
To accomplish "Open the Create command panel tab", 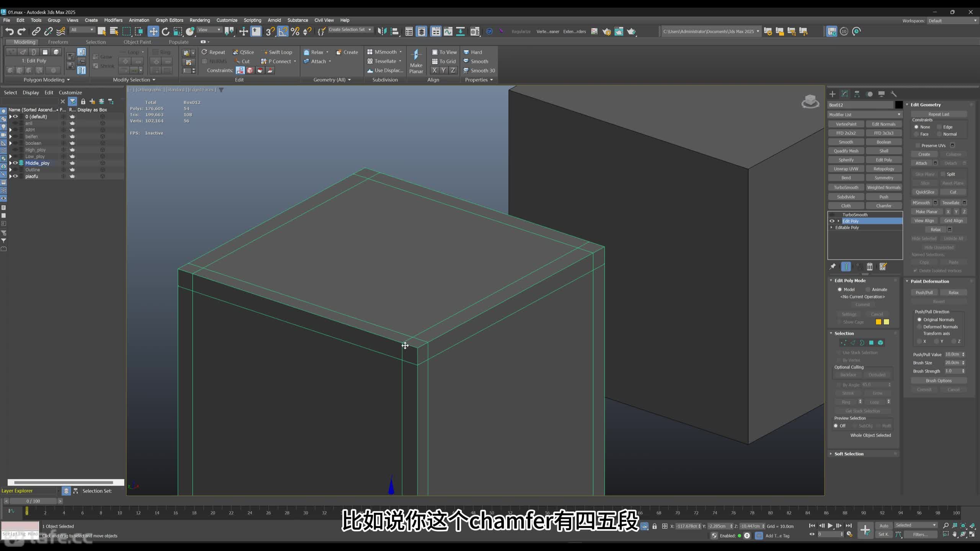I will [832, 94].
